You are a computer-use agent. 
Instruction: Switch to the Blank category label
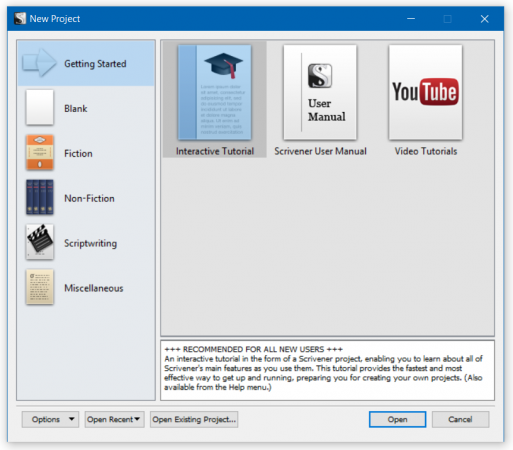(x=76, y=109)
